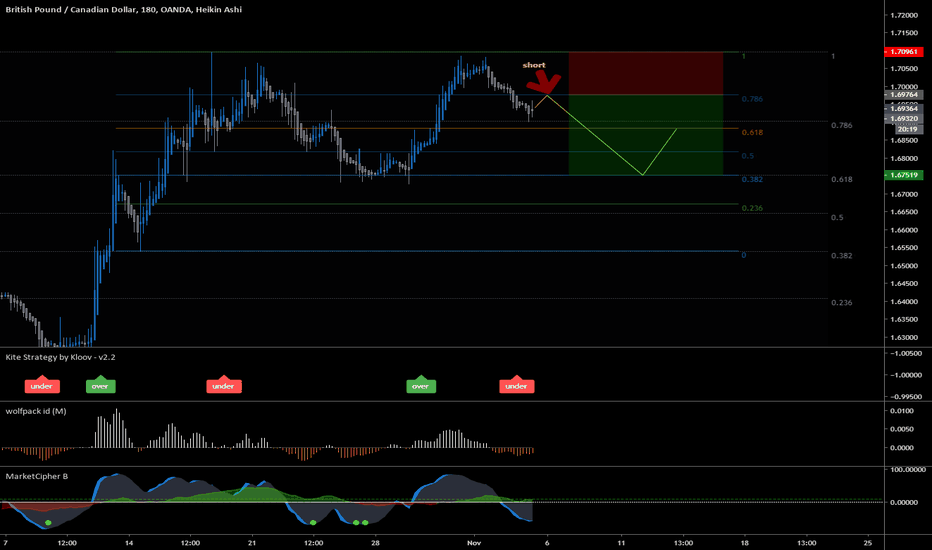Screen dimensions: 932x550
Task: Click the '6' date on time axis
Action: point(547,543)
